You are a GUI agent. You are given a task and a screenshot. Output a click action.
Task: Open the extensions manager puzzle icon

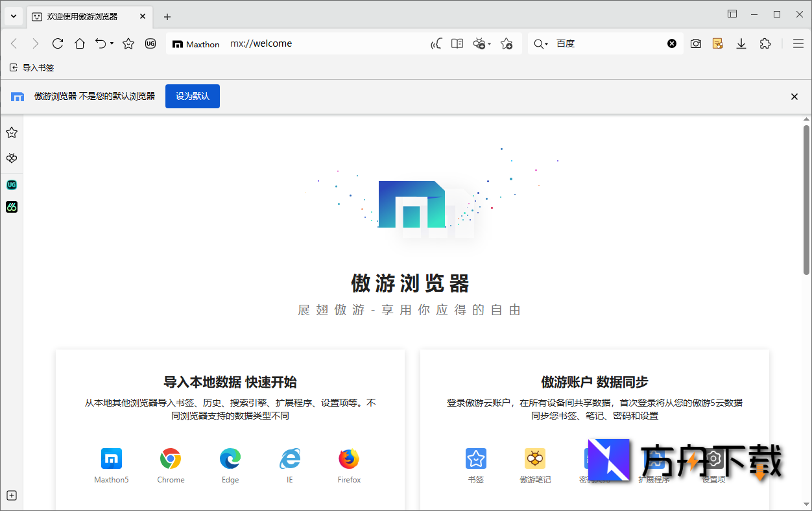(x=765, y=43)
